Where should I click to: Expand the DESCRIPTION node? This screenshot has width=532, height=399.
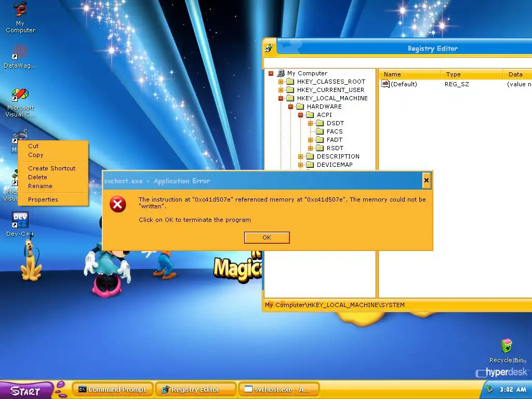click(x=300, y=156)
